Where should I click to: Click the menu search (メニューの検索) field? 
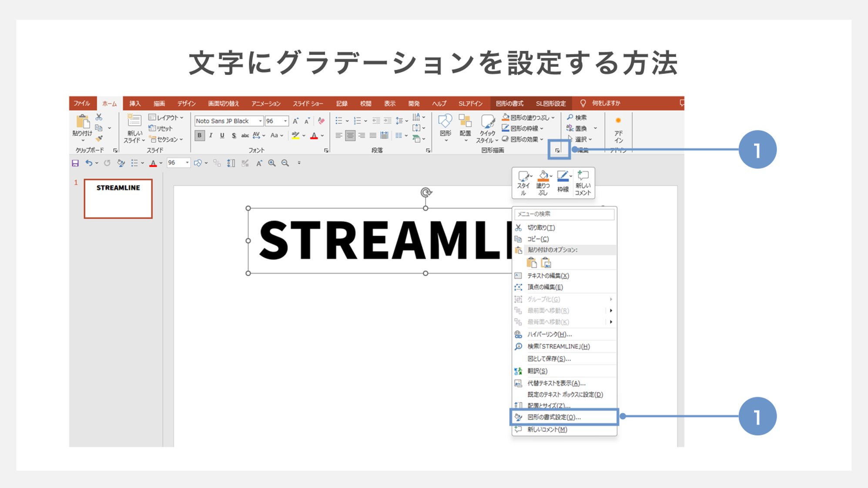pos(564,214)
